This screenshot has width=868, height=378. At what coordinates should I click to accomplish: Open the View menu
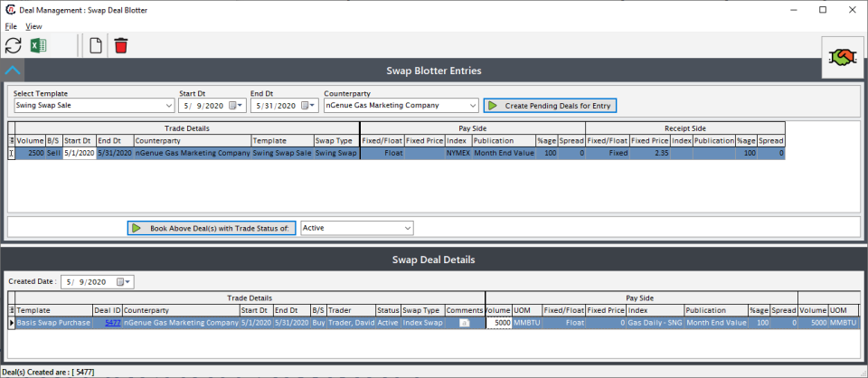[33, 26]
